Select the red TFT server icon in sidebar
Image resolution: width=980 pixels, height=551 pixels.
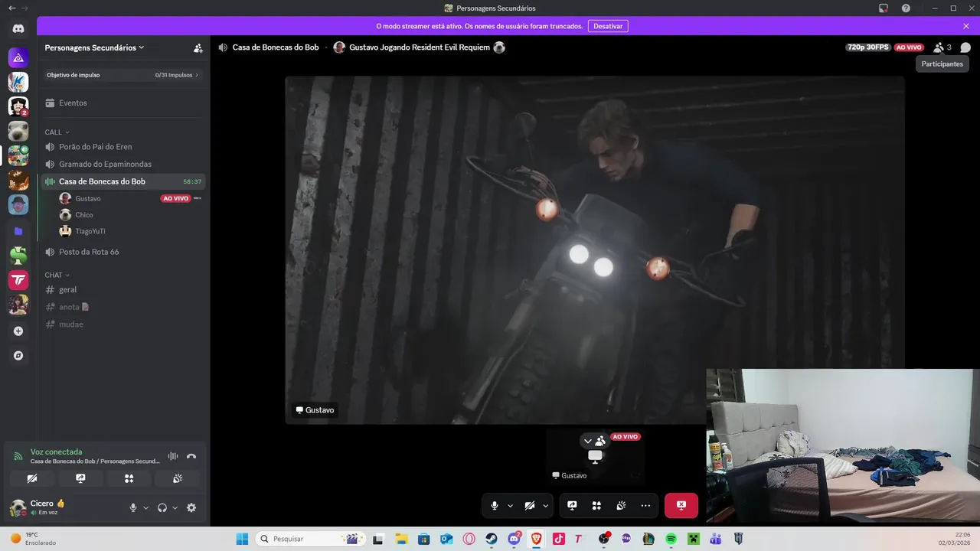(x=18, y=280)
